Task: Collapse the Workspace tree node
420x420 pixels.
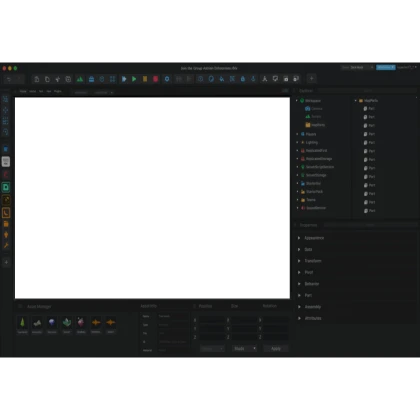Action: (297, 100)
